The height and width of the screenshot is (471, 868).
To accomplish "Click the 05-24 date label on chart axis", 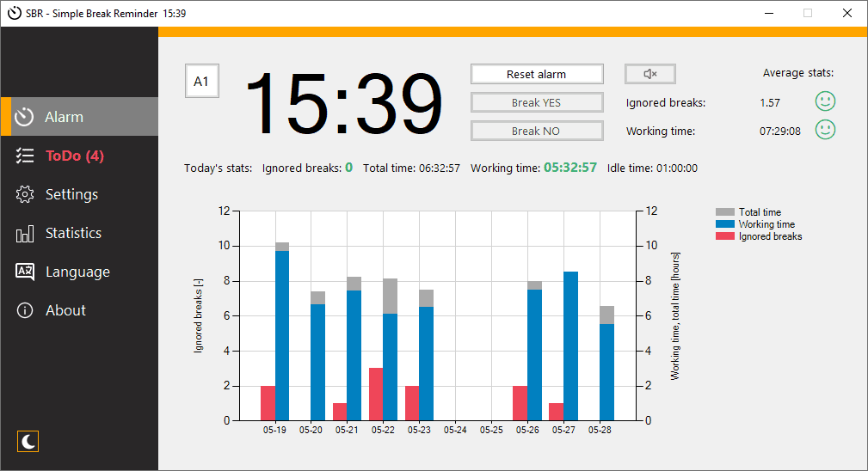I will pyautogui.click(x=455, y=430).
